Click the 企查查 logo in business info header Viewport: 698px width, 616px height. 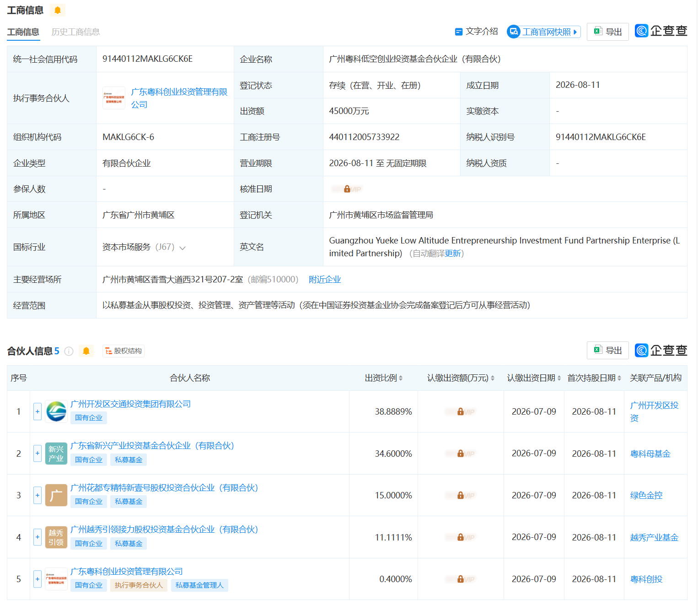[x=661, y=31]
